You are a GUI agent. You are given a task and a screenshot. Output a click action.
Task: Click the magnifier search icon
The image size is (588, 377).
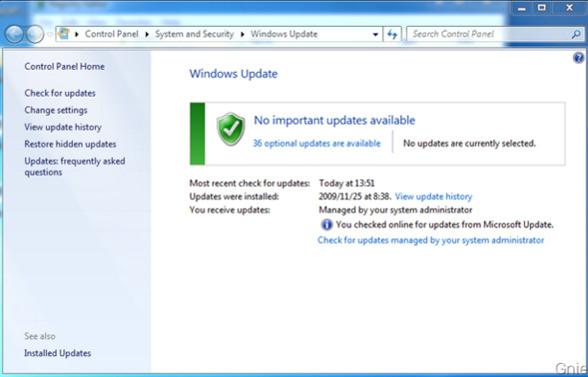pos(576,34)
